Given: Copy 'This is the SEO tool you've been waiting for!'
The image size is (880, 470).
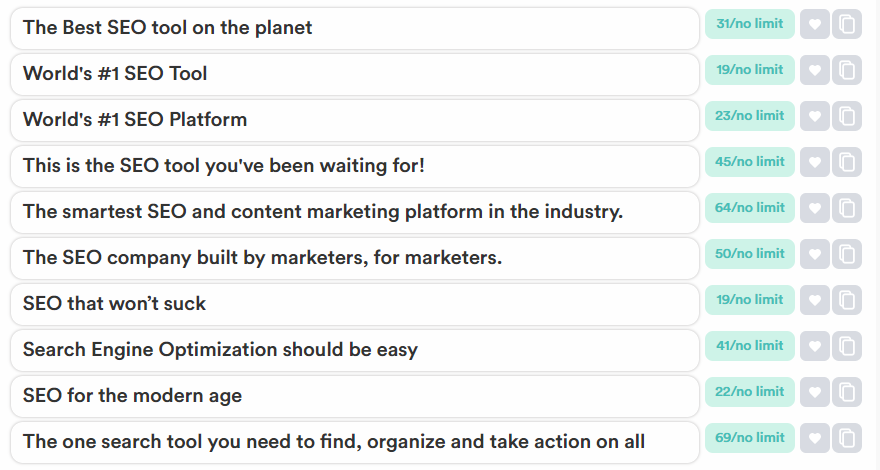Looking at the screenshot, I should pyautogui.click(x=847, y=162).
